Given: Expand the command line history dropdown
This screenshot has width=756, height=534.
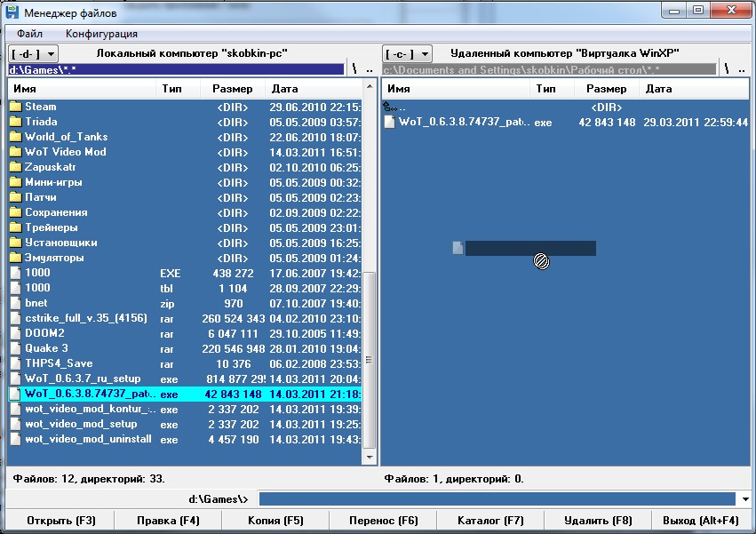Looking at the screenshot, I should (729, 499).
